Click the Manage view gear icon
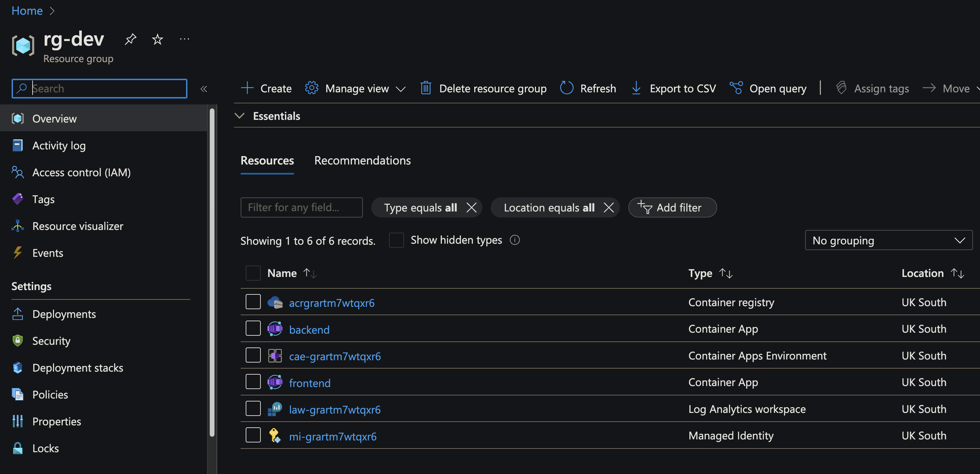Image resolution: width=980 pixels, height=474 pixels. click(311, 88)
